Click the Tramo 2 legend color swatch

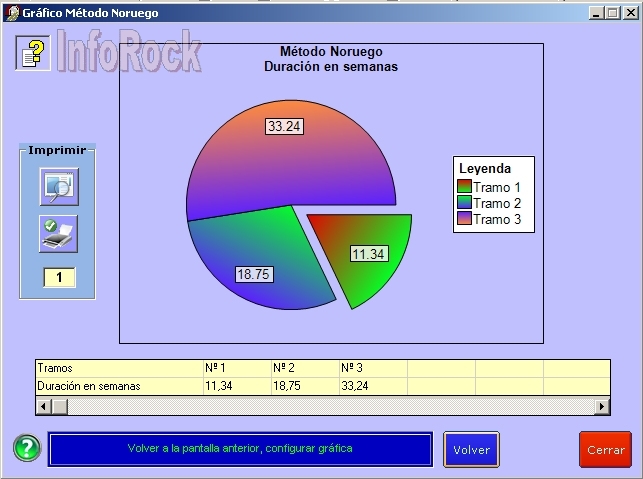click(464, 203)
